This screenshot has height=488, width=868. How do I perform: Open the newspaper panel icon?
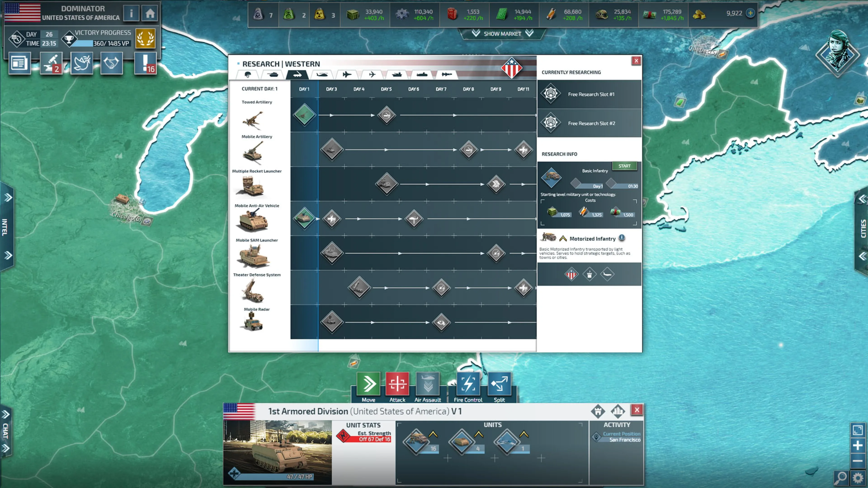coord(19,63)
